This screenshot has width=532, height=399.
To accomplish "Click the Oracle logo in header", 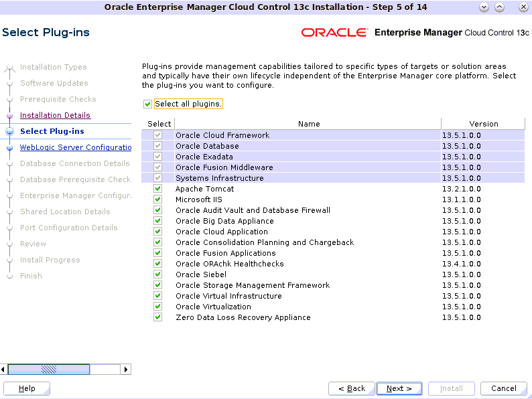I will point(334,33).
